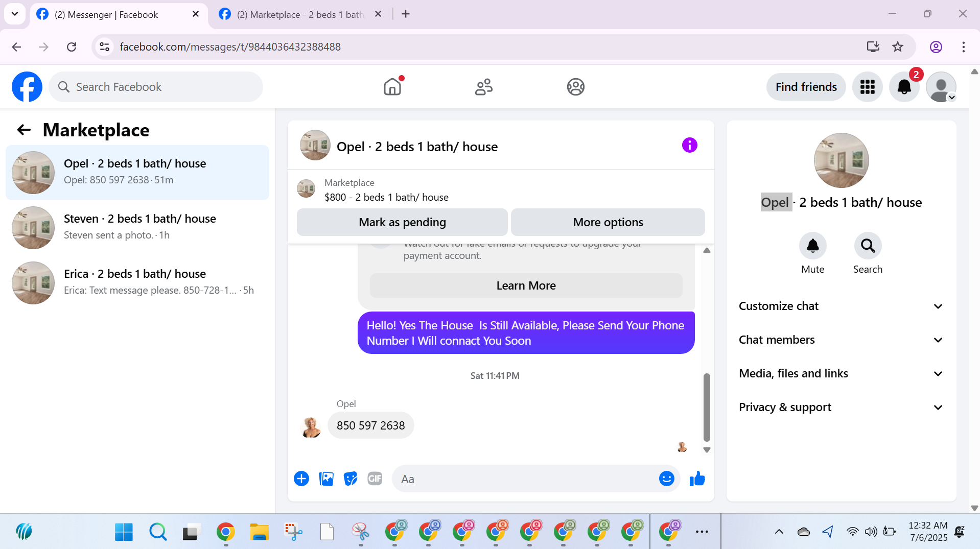This screenshot has width=980, height=549.
Task: Switch to Marketplace - 2 beds tab
Action: (301, 14)
